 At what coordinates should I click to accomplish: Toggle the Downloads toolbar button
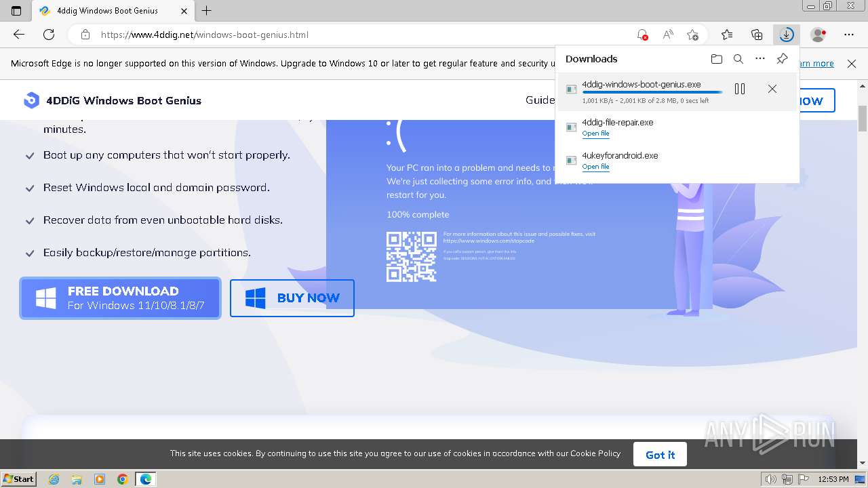tap(787, 35)
